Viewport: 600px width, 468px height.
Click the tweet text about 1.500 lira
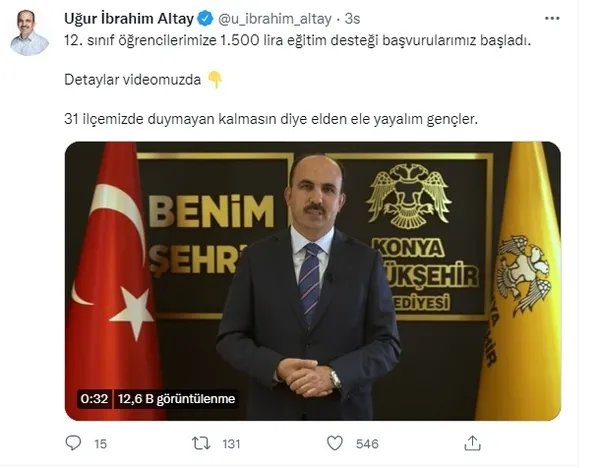click(x=298, y=40)
